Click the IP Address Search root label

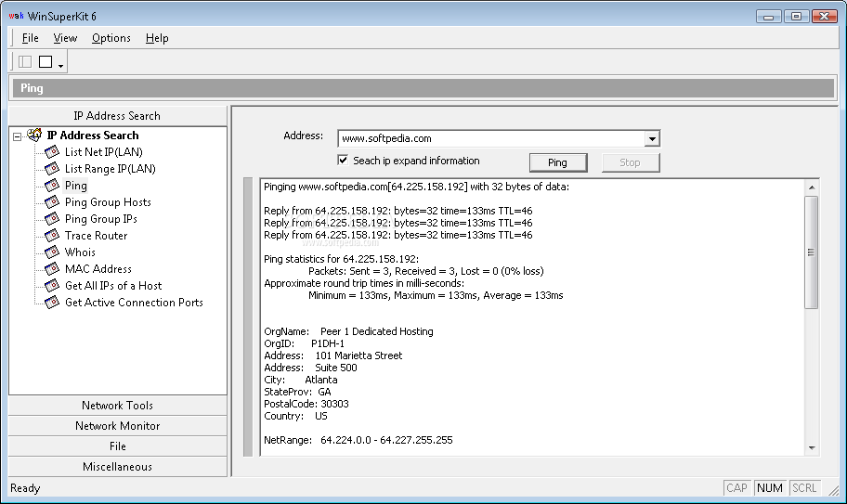[x=93, y=136]
